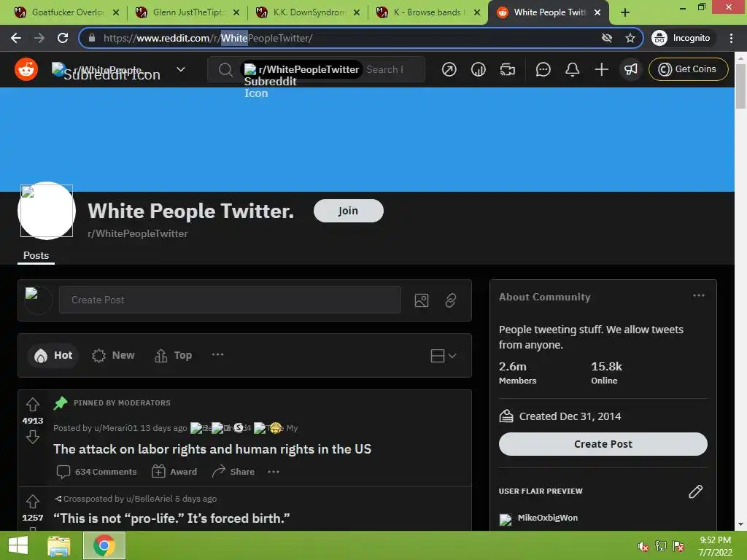Click the Get Coins button
The image size is (747, 560).
689,69
